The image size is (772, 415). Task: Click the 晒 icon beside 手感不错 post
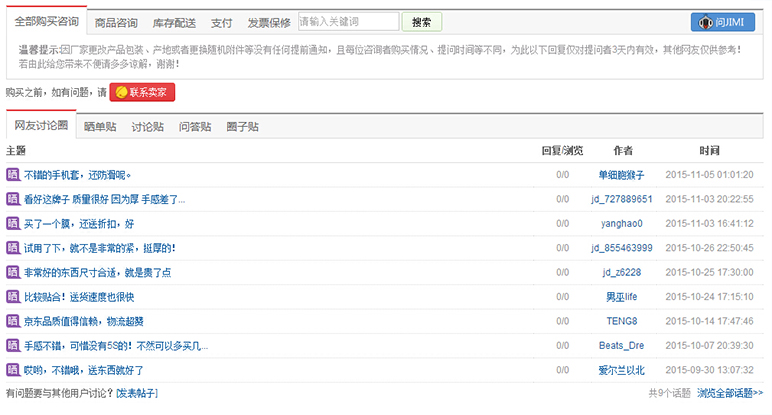[x=13, y=346]
